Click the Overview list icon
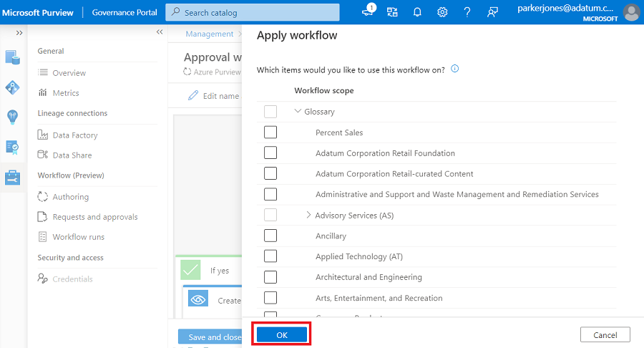The image size is (644, 348). pos(43,73)
